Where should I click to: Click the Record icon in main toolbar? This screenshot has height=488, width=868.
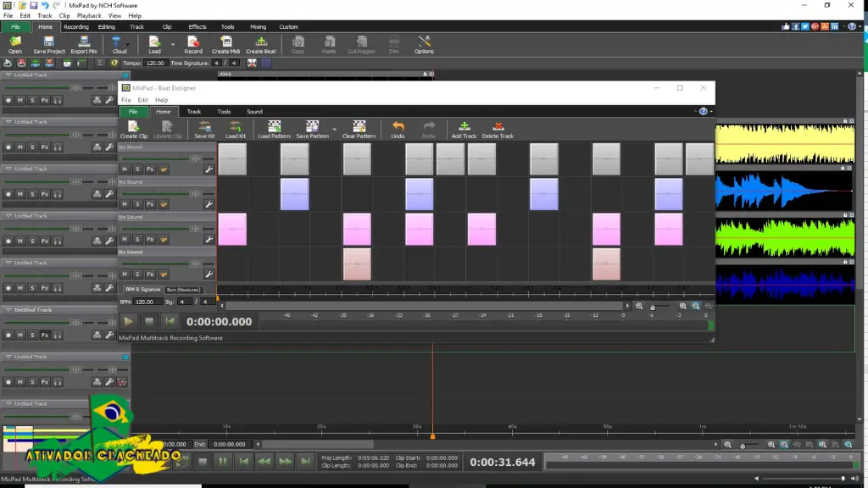192,45
